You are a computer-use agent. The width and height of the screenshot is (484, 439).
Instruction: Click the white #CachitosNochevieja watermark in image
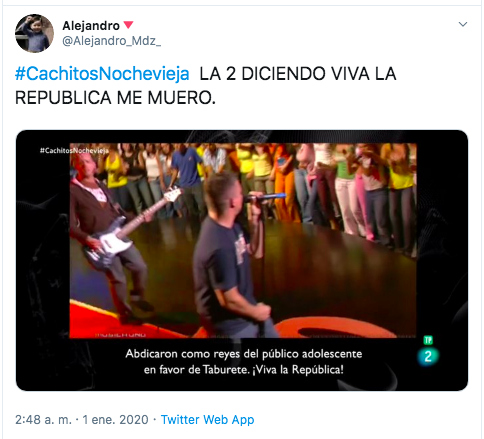point(74,150)
